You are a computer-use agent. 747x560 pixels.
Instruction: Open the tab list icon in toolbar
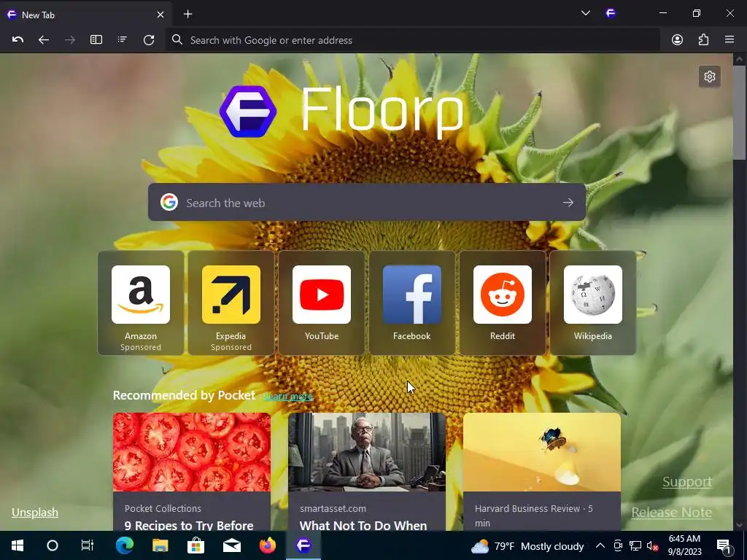[x=123, y=40]
